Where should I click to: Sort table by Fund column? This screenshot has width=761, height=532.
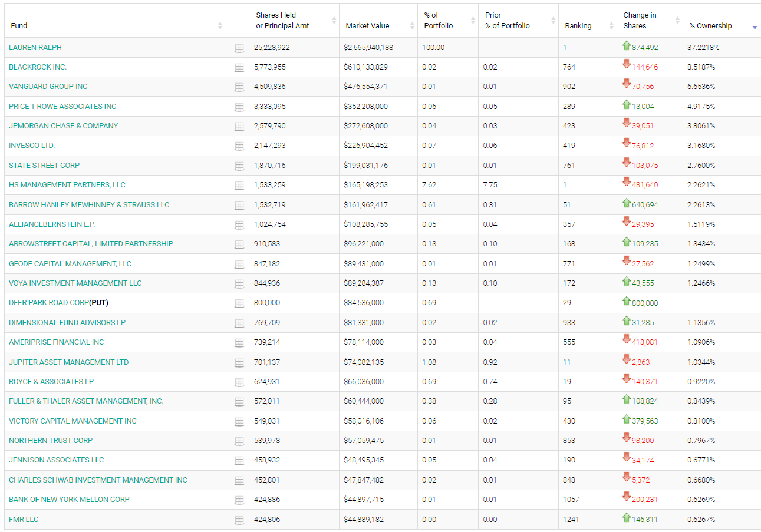115,21
